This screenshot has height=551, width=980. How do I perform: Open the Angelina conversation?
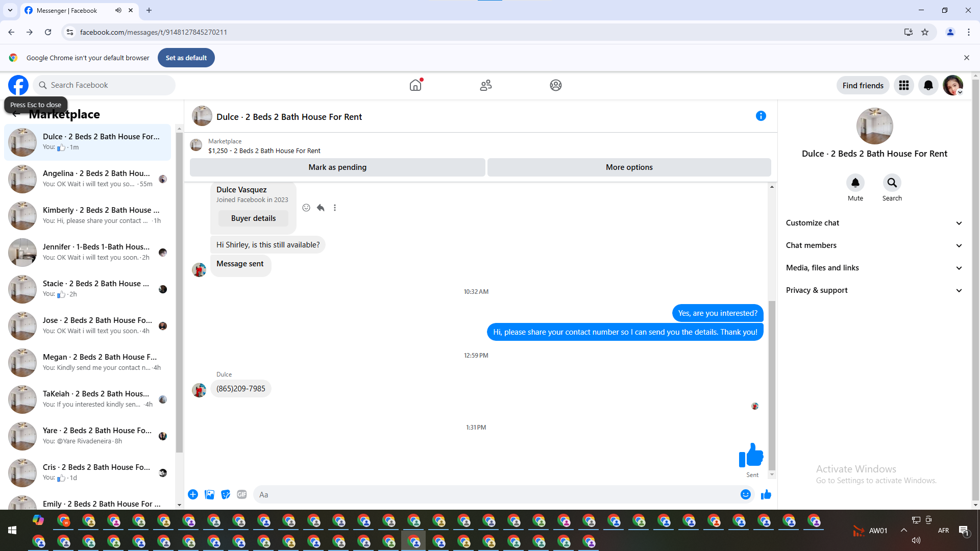[88, 179]
